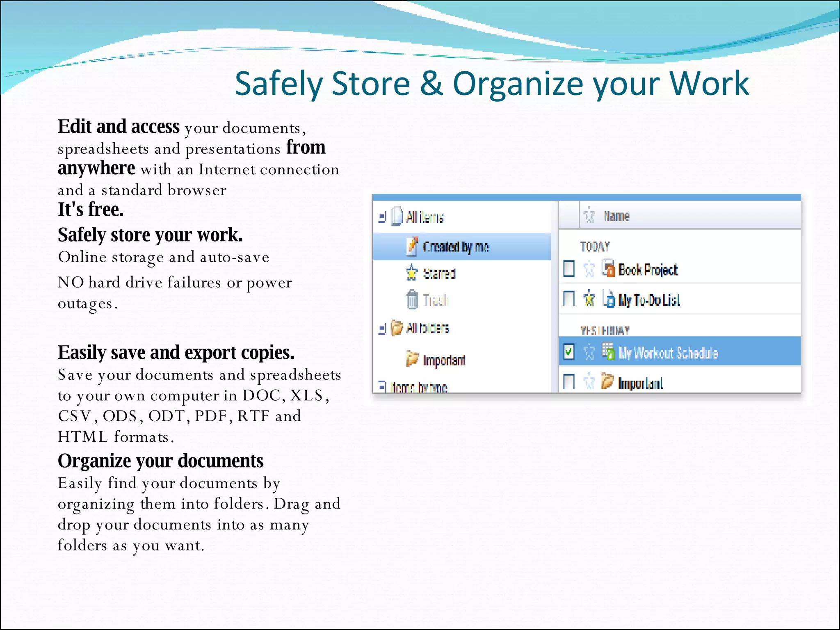Open the Book Project file name
This screenshot has width=840, height=630.
(x=648, y=270)
